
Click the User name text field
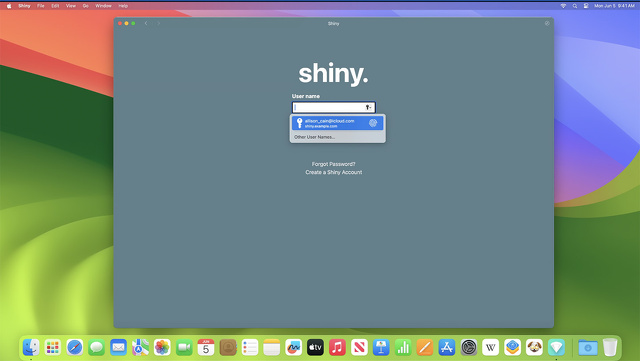(333, 107)
